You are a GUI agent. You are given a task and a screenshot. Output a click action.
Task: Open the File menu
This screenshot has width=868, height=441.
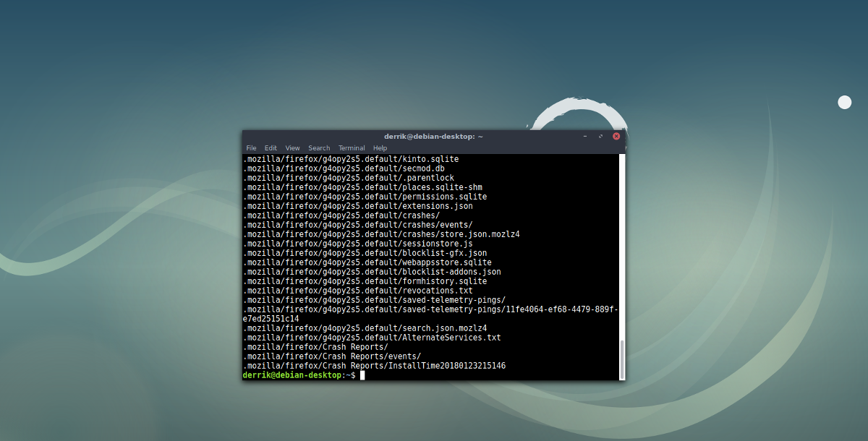coord(251,148)
